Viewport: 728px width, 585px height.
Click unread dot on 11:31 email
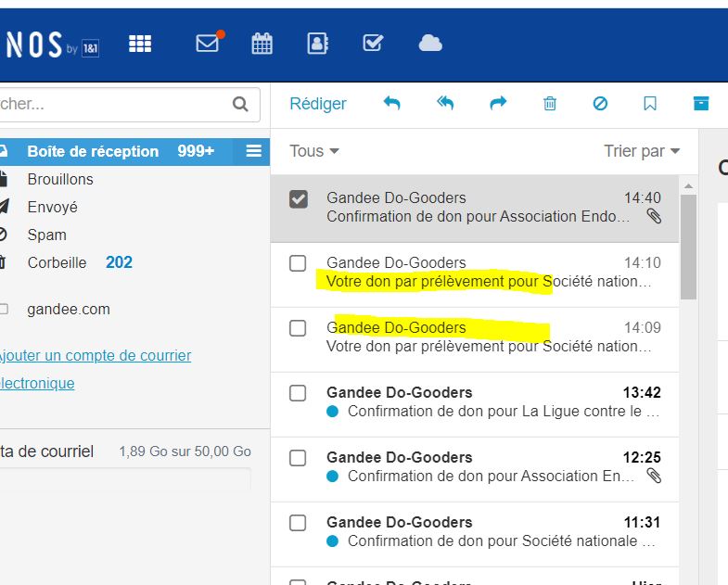coord(332,540)
